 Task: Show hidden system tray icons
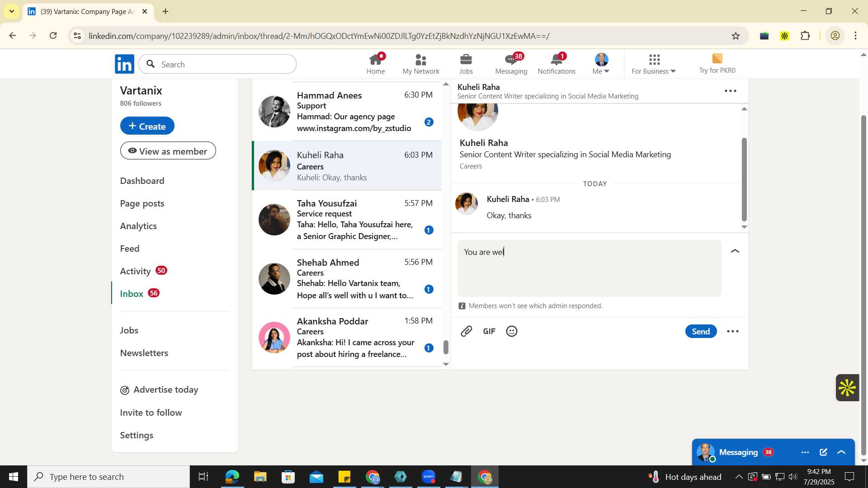[738, 477]
